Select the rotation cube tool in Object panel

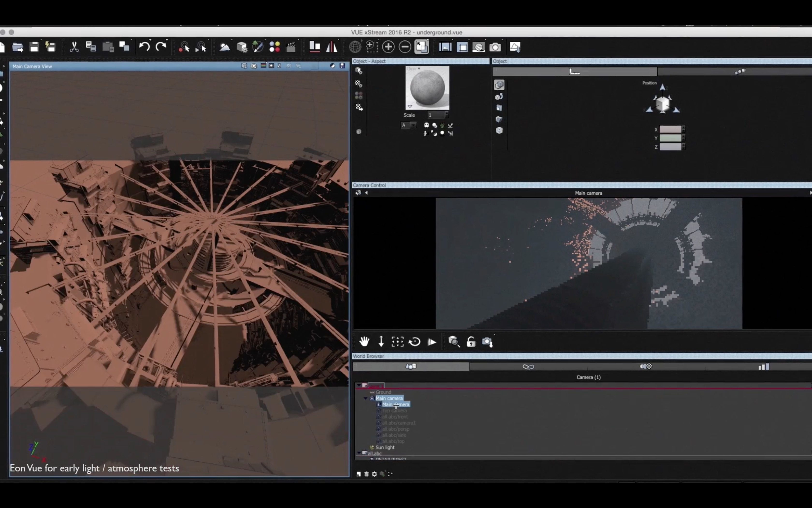tap(499, 97)
